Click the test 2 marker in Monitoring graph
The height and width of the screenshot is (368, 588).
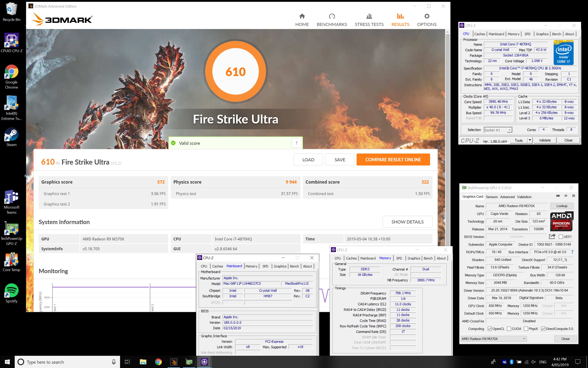[152, 307]
